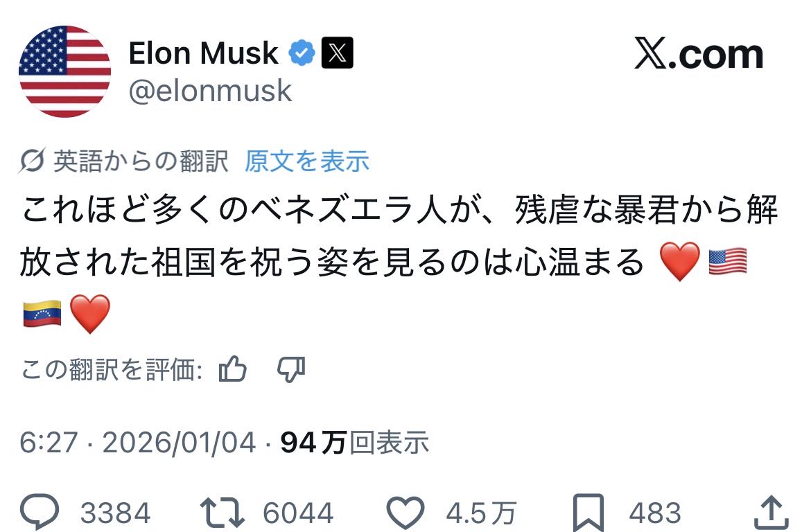Open the @elonmusk handle
811x532 pixels.
(210, 91)
